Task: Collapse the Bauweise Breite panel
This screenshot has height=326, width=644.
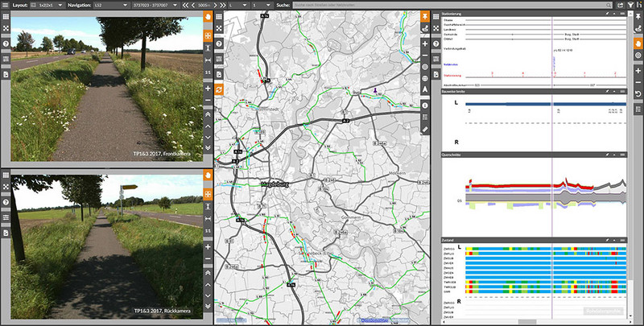Action: click(614, 91)
